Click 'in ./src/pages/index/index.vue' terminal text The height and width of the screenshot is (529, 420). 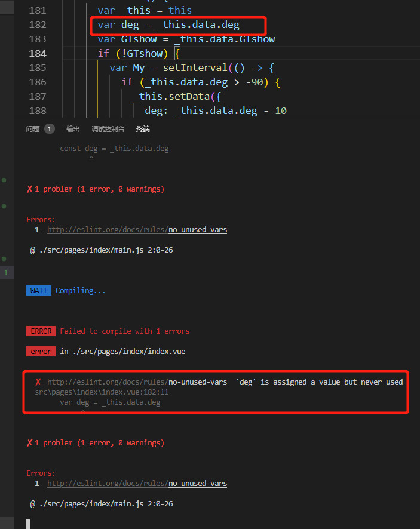[122, 352]
